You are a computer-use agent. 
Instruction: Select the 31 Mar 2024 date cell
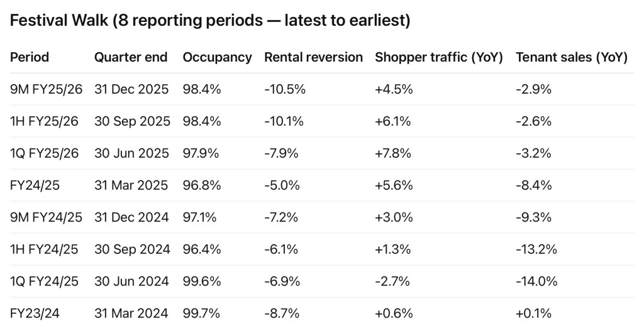point(131,313)
